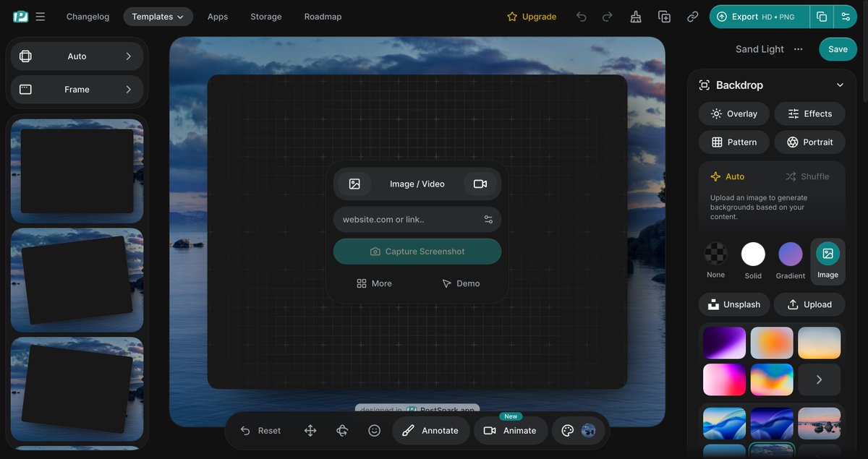This screenshot has width=868, height=459.
Task: Click the round backdrop preview thumbnail in toolbar
Action: click(589, 431)
